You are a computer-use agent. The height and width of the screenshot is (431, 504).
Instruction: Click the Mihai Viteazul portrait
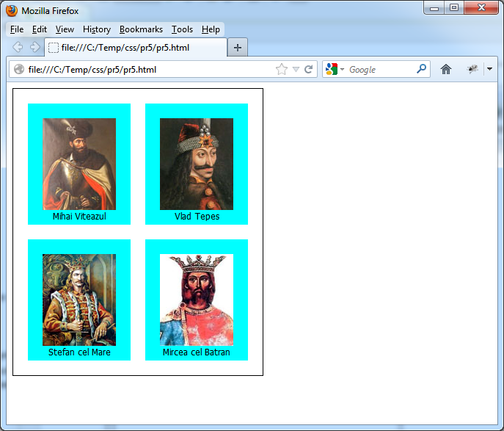click(x=79, y=164)
